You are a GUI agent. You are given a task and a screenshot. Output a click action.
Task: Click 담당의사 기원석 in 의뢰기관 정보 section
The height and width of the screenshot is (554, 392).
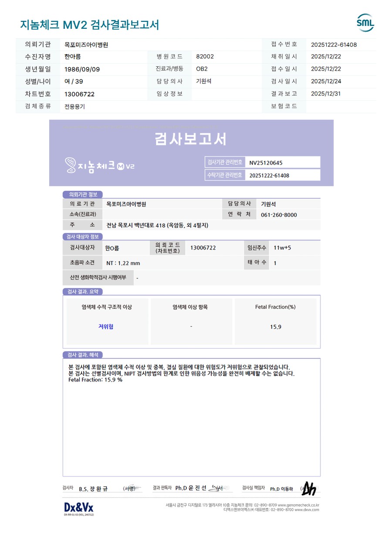[x=268, y=204]
